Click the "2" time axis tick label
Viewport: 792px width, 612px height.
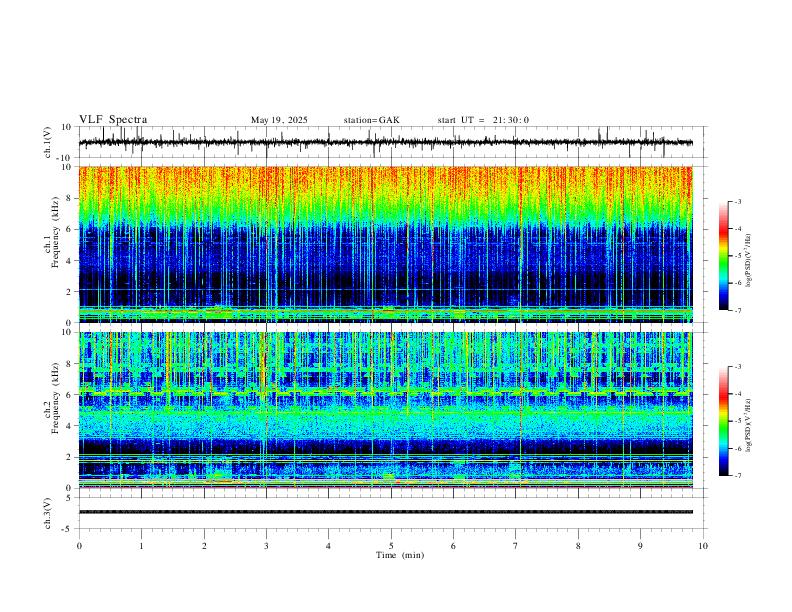[x=204, y=546]
